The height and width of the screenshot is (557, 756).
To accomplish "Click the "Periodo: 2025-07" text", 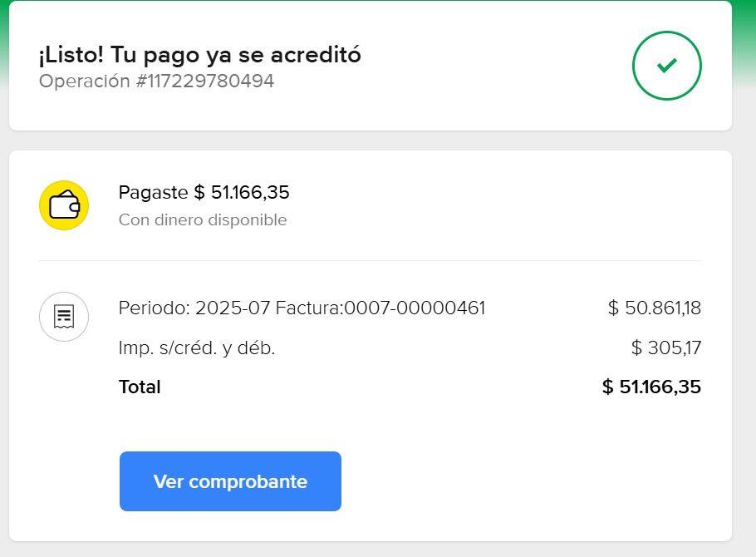I will click(x=194, y=308).
